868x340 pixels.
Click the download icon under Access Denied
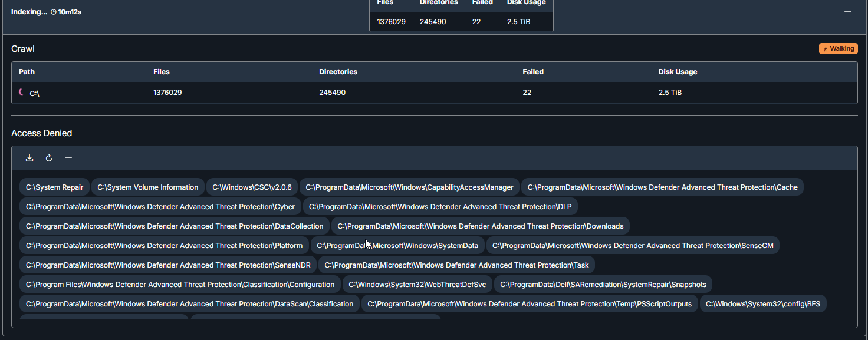29,158
